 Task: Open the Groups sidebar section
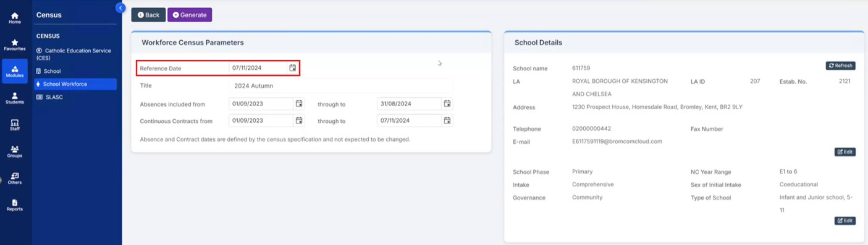(x=15, y=152)
